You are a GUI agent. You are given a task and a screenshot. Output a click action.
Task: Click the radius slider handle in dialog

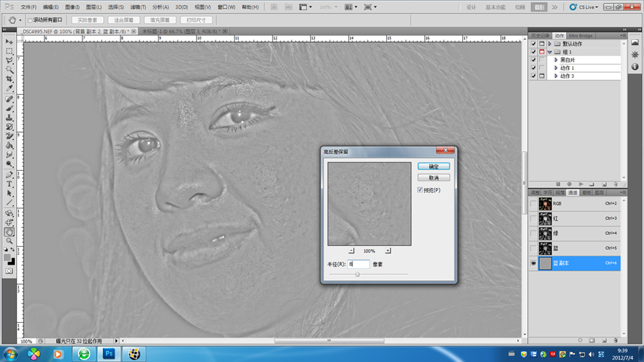[357, 274]
